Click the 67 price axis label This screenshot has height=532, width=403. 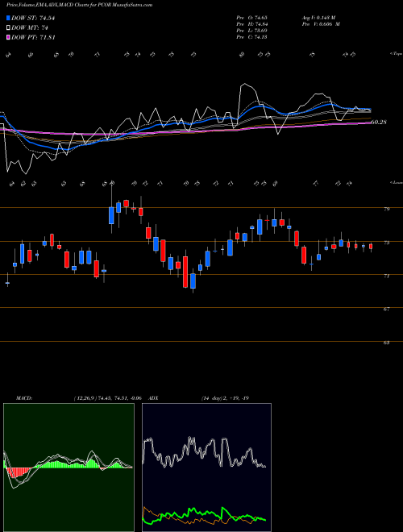click(386, 310)
